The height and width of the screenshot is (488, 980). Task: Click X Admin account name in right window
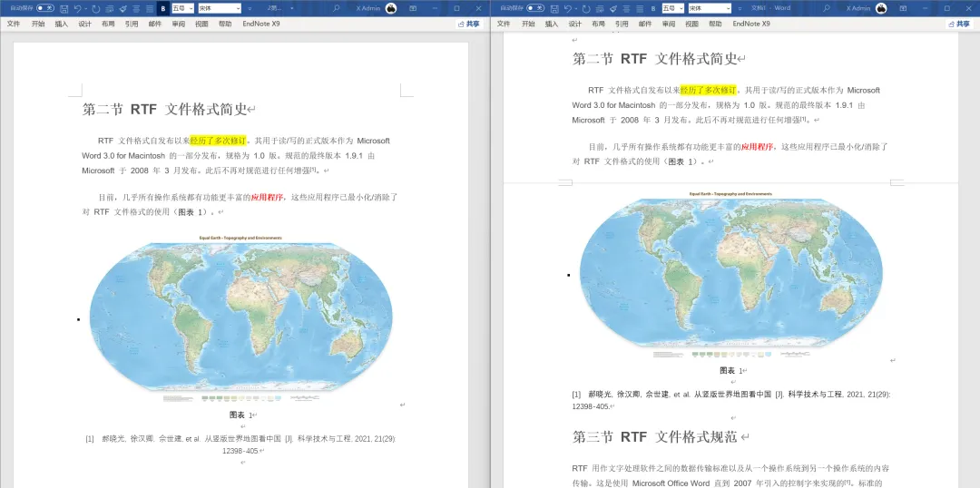click(x=858, y=9)
